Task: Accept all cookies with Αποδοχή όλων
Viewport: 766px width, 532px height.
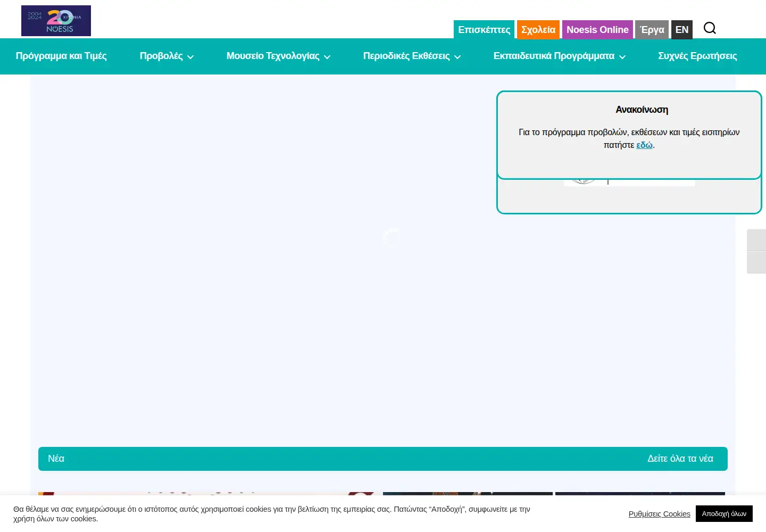Action: click(x=724, y=514)
